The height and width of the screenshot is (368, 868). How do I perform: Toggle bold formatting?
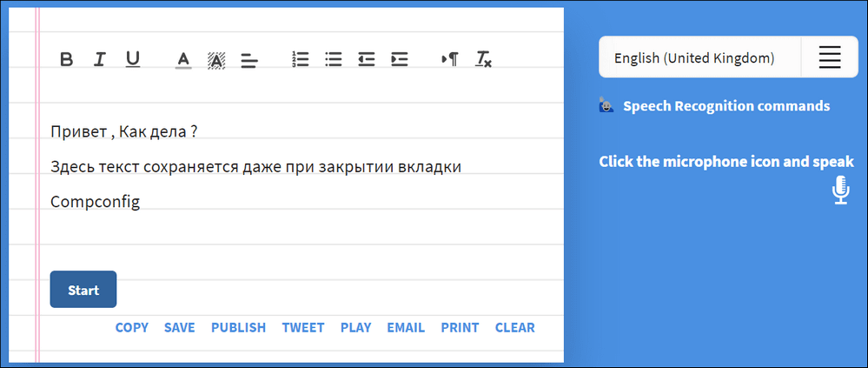point(66,59)
